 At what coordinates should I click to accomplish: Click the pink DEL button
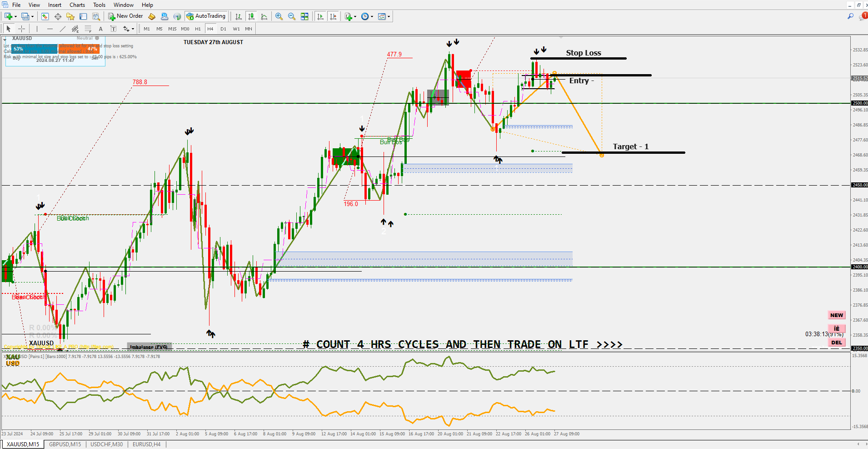[837, 343]
